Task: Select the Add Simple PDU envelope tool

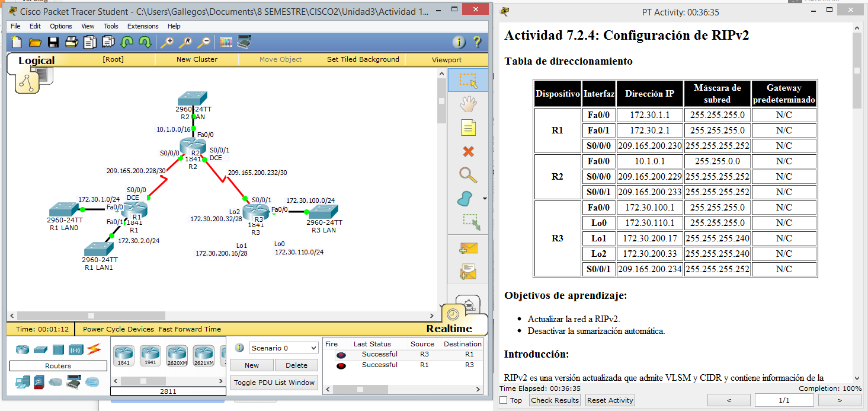Action: click(x=468, y=248)
